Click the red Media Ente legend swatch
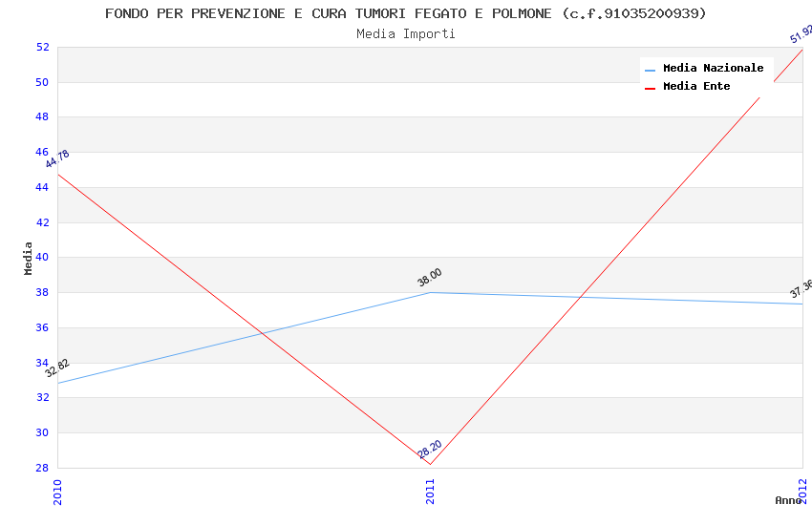812x525 pixels. coord(651,88)
